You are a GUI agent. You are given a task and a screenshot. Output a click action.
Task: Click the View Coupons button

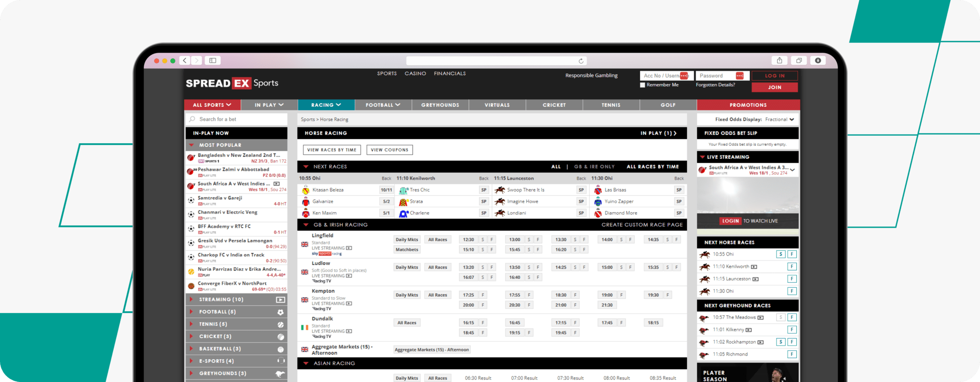pyautogui.click(x=390, y=150)
